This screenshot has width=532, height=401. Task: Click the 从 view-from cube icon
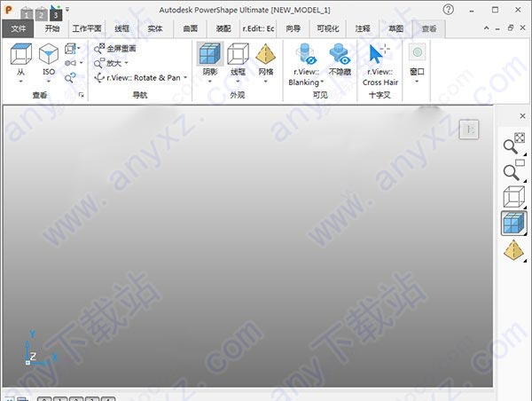pyautogui.click(x=21, y=53)
